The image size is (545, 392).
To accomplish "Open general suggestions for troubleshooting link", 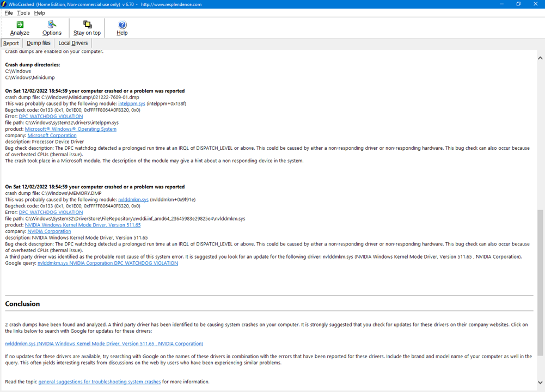I will (x=100, y=382).
